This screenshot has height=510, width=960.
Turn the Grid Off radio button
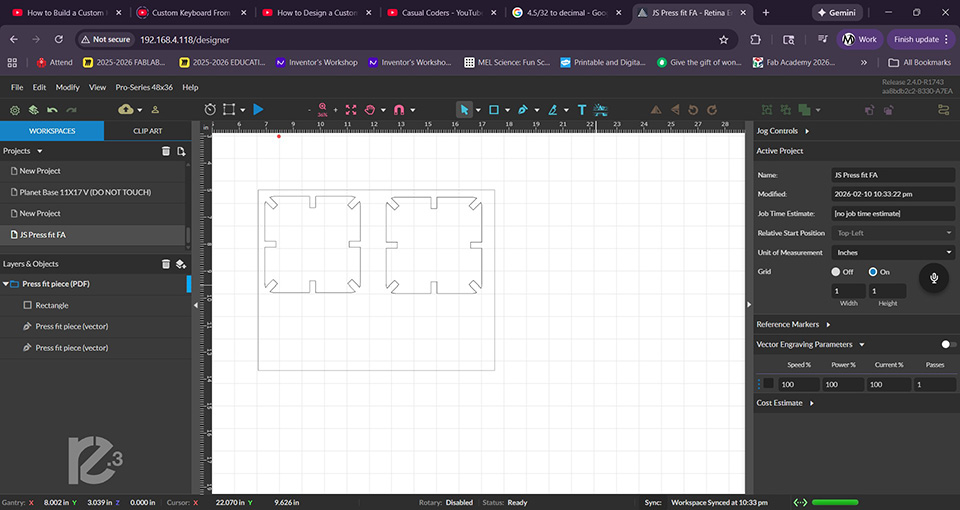tap(836, 272)
